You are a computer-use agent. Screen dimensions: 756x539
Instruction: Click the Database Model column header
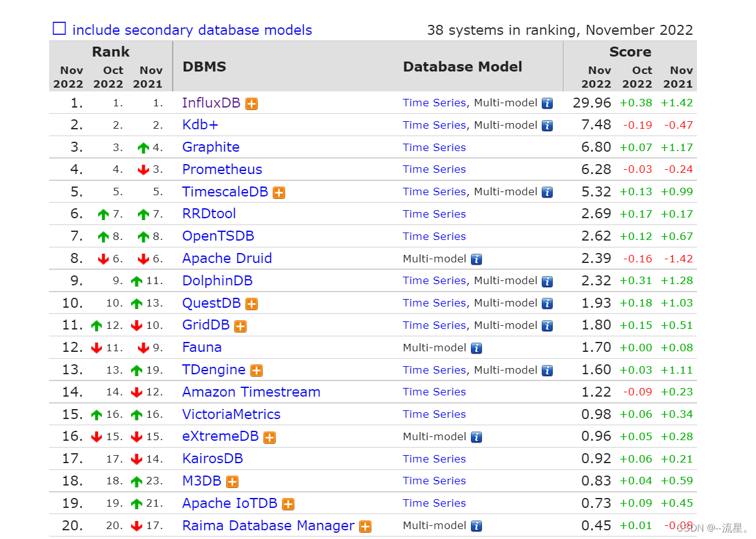coord(463,67)
